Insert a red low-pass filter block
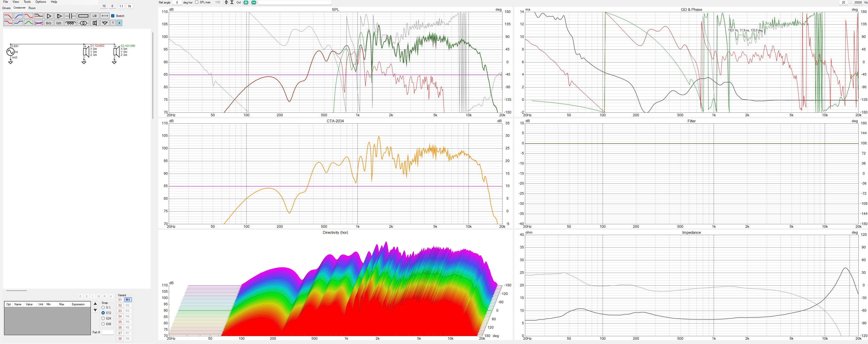 [x=8, y=16]
